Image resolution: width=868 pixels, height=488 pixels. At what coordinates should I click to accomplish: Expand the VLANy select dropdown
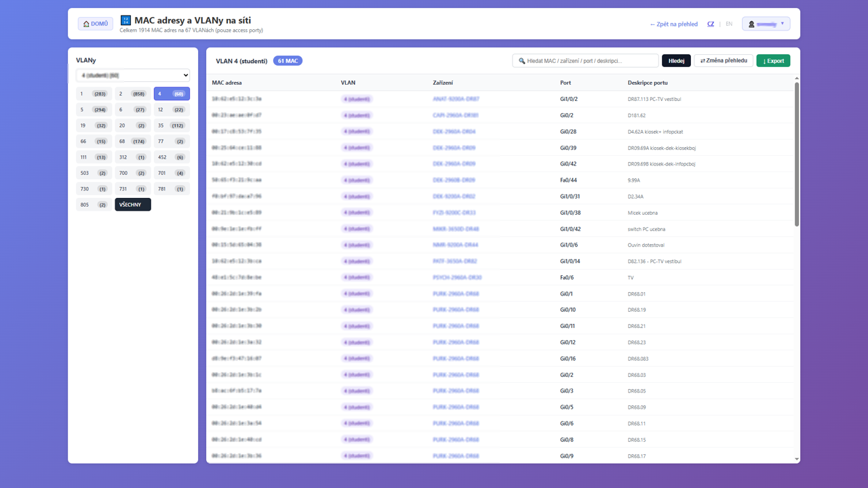[x=133, y=75]
